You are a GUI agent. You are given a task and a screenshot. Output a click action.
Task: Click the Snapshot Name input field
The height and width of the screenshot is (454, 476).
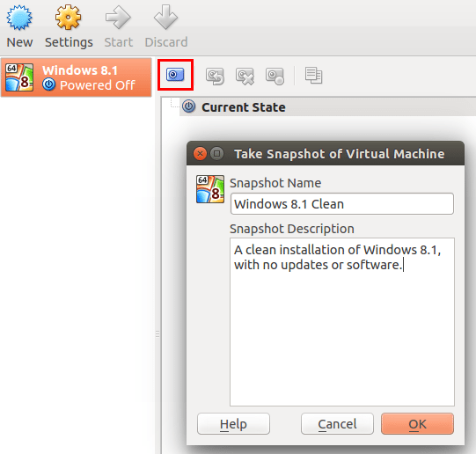click(341, 204)
